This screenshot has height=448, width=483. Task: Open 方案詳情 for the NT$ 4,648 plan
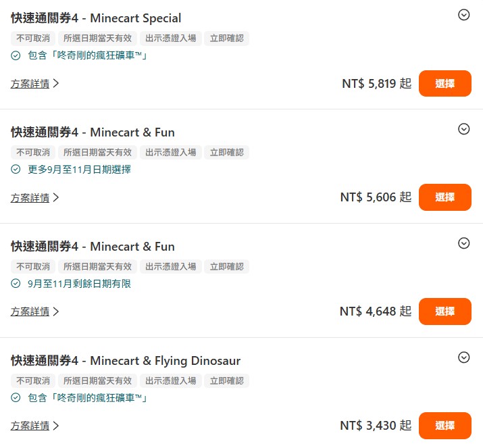pos(34,312)
